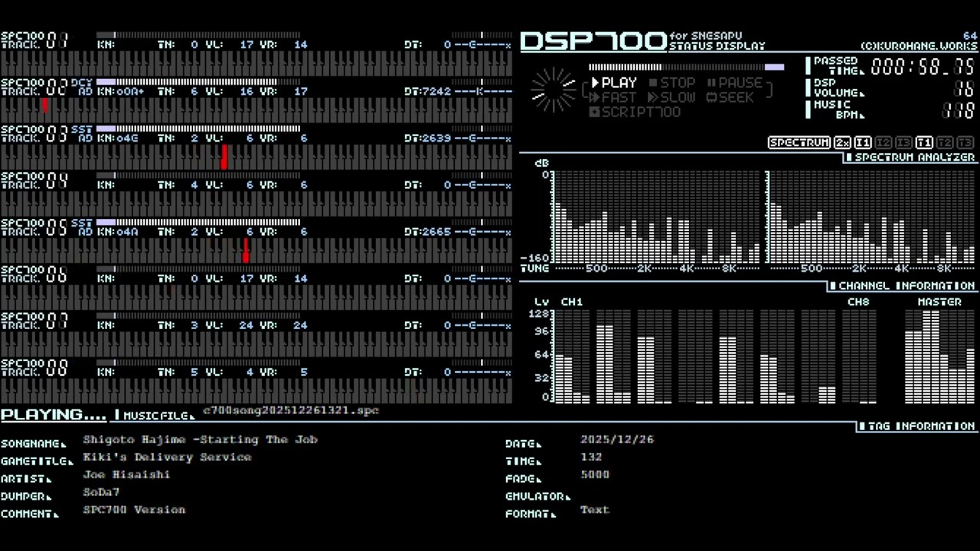
Task: Click the date value 2025/12/26
Action: (617, 439)
